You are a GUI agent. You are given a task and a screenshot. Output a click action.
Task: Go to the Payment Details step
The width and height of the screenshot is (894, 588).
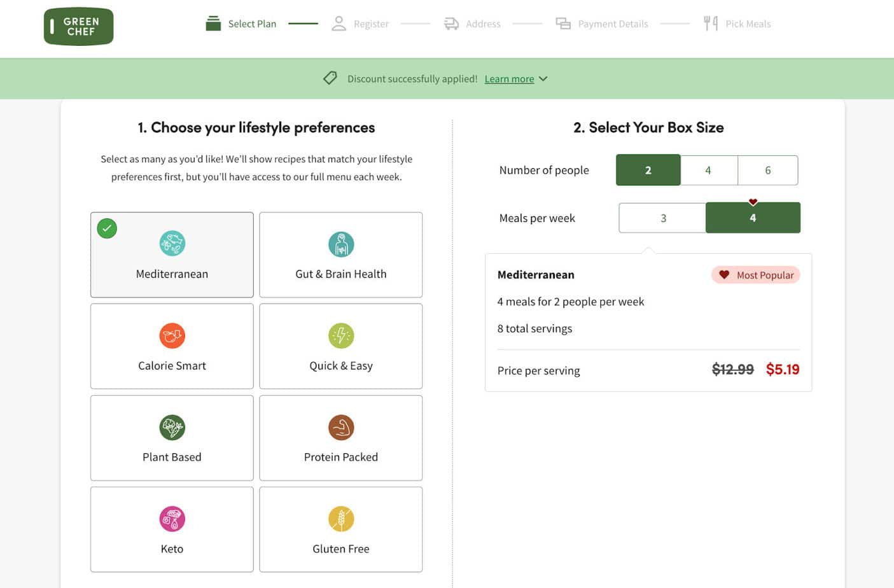click(602, 24)
